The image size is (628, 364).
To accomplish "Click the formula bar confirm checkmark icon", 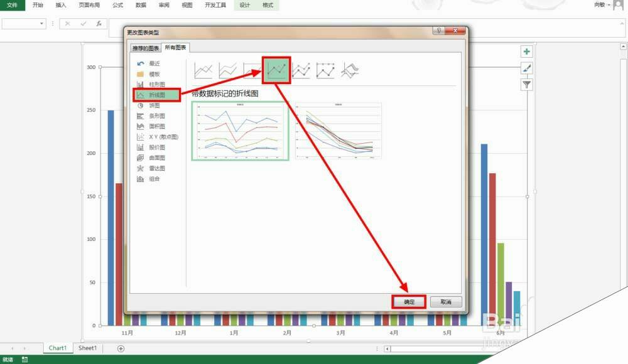I will coord(84,24).
